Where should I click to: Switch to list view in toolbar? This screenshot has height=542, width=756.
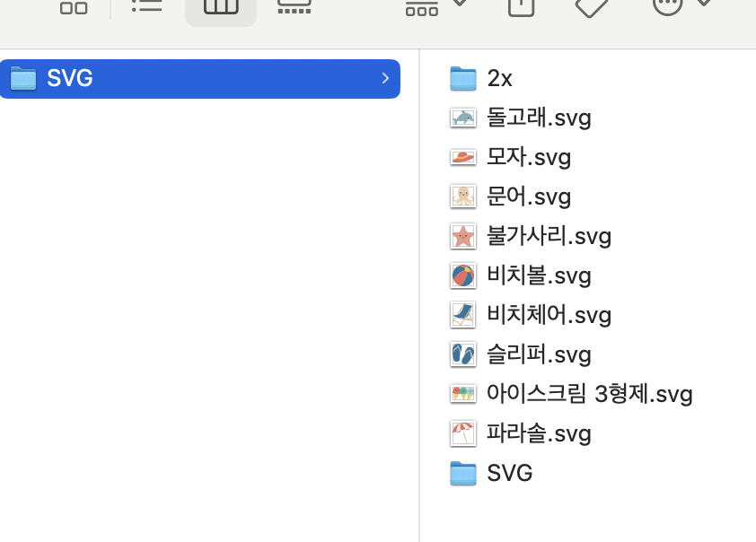click(147, 5)
